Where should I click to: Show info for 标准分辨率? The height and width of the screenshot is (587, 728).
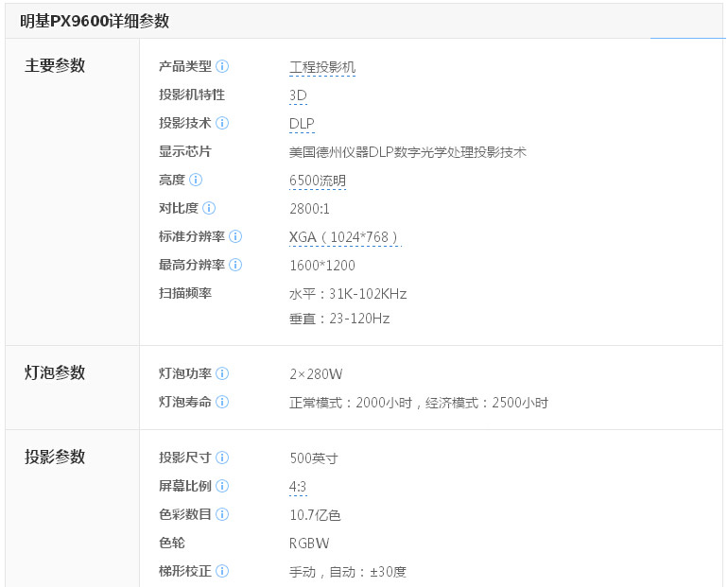pyautogui.click(x=235, y=236)
